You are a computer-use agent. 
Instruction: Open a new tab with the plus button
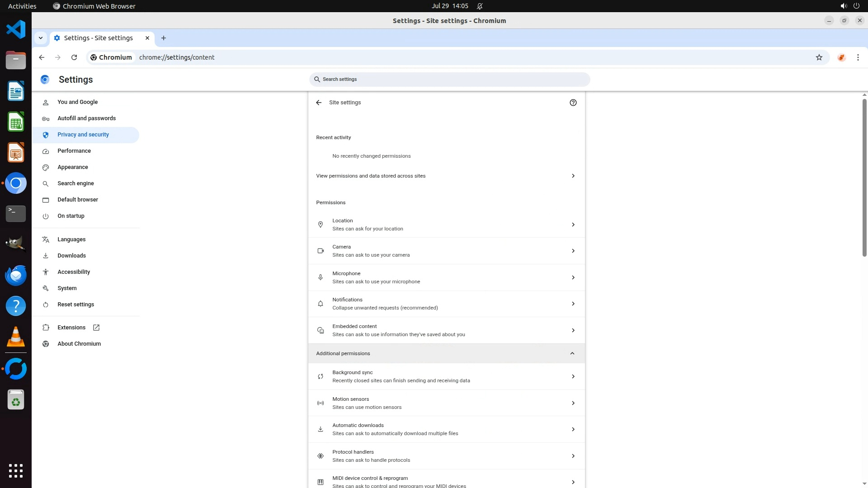(x=164, y=38)
